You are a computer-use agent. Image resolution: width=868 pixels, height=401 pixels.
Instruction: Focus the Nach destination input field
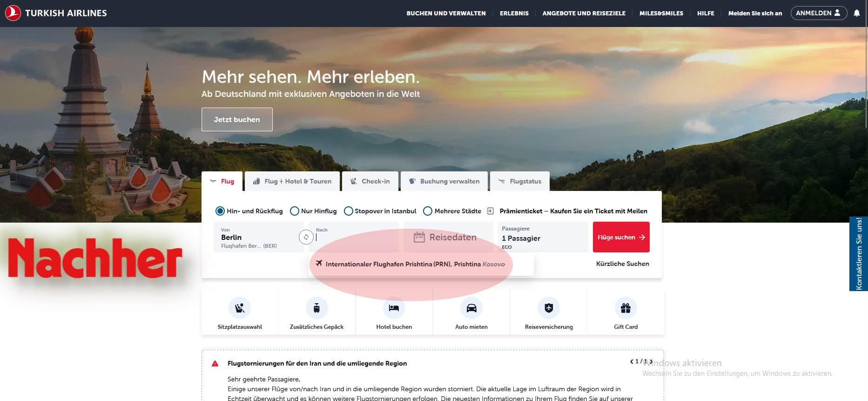354,237
